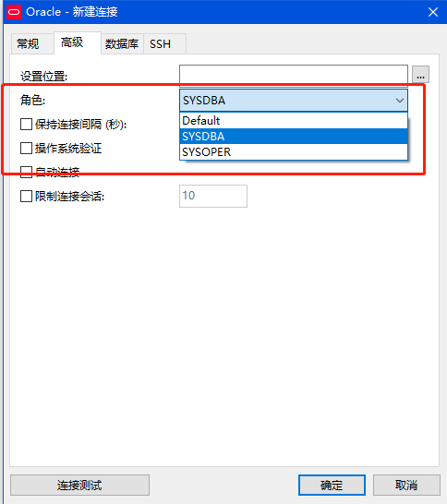Open the browse button next to 设置位置

tap(420, 75)
